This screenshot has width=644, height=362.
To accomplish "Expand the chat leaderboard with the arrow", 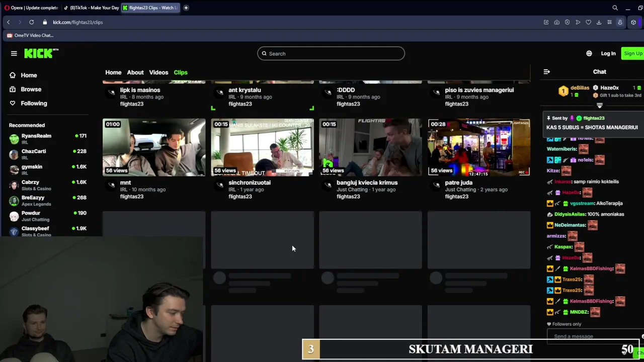I will point(599,106).
